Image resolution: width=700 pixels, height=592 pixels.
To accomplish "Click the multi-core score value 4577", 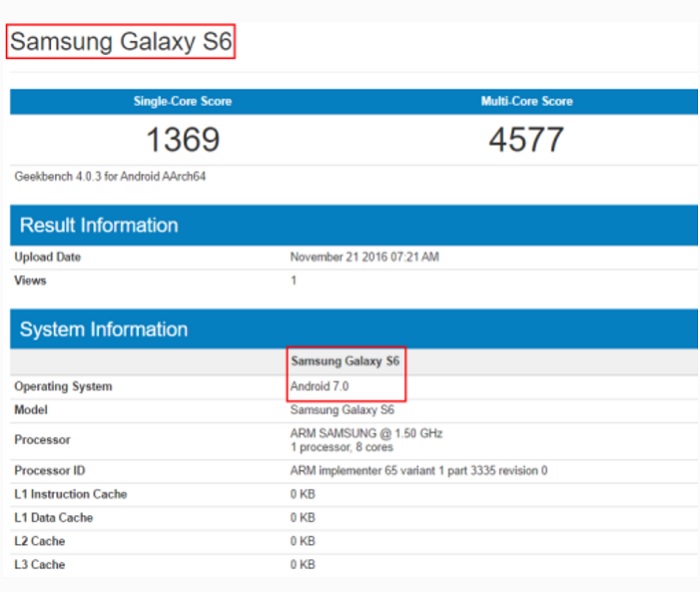I will 526,139.
